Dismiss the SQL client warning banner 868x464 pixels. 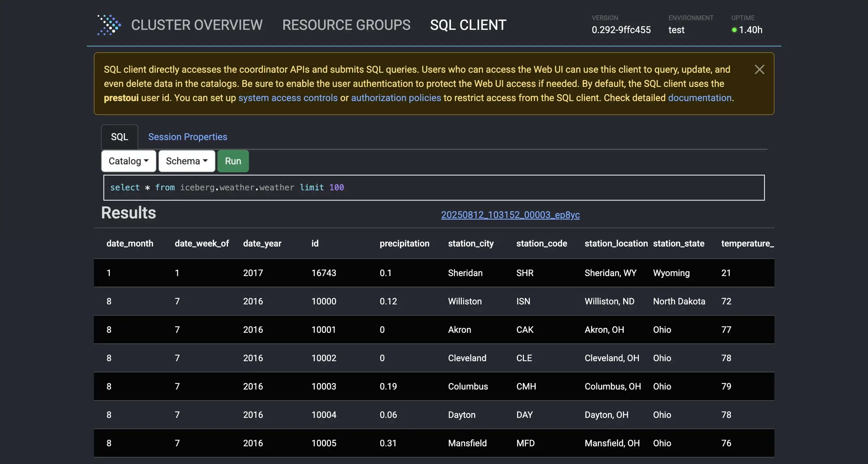pos(759,70)
